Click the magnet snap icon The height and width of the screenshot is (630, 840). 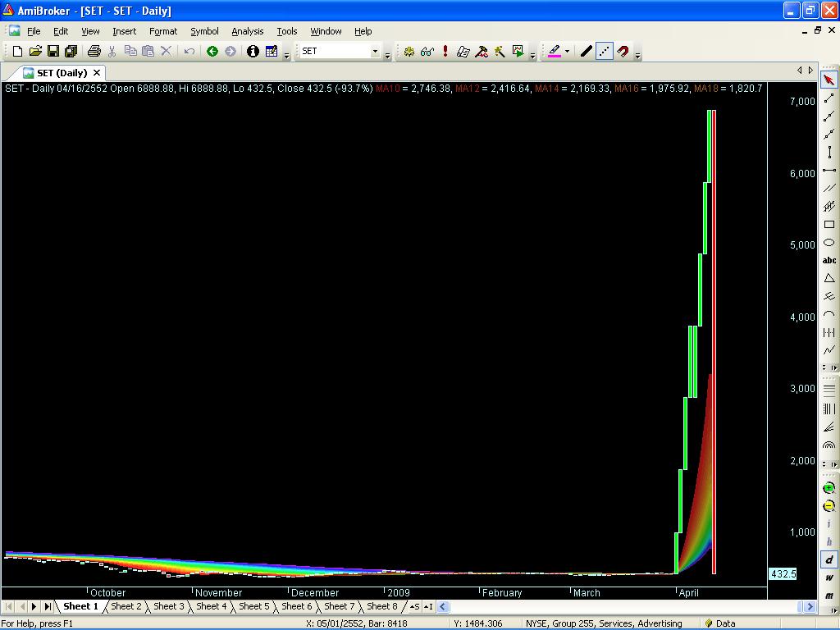click(x=623, y=52)
